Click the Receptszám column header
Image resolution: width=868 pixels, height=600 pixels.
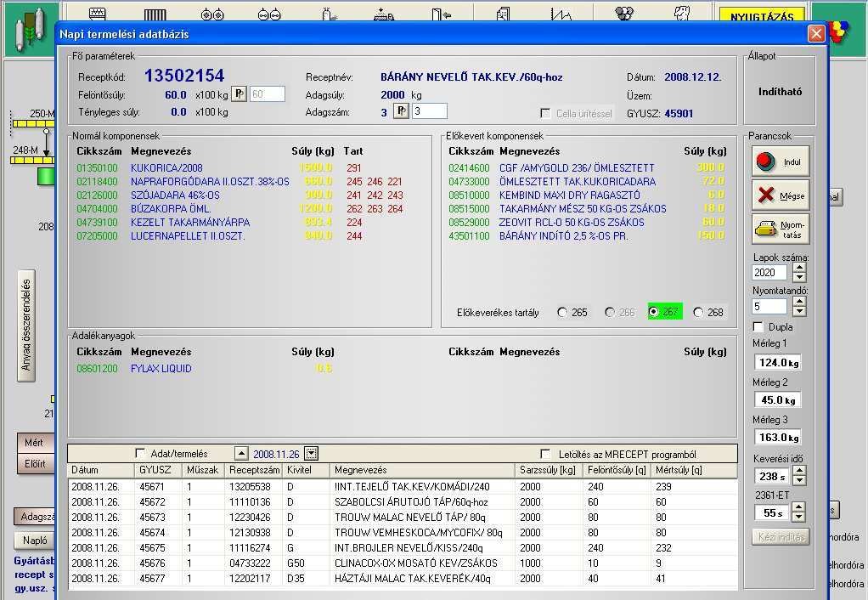[x=254, y=470]
